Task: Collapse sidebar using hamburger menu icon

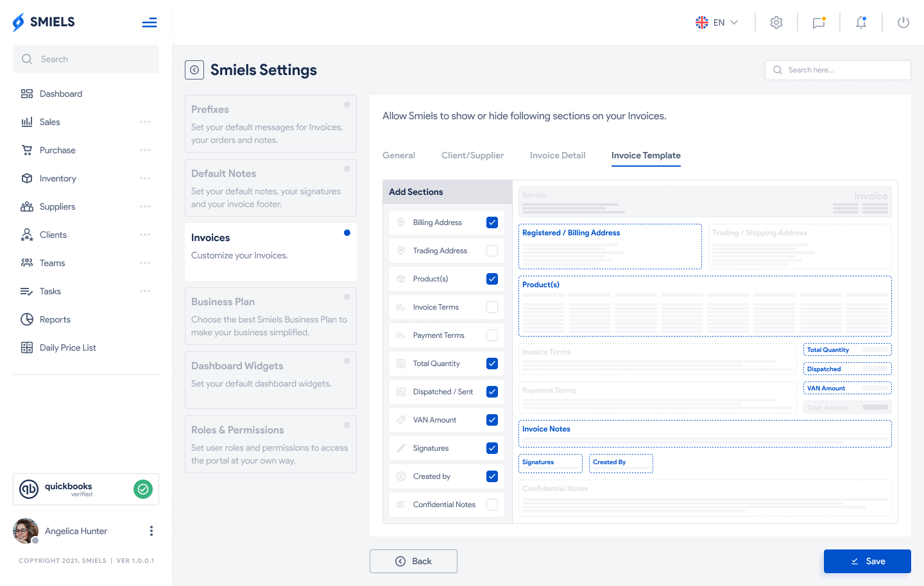Action: tap(150, 23)
